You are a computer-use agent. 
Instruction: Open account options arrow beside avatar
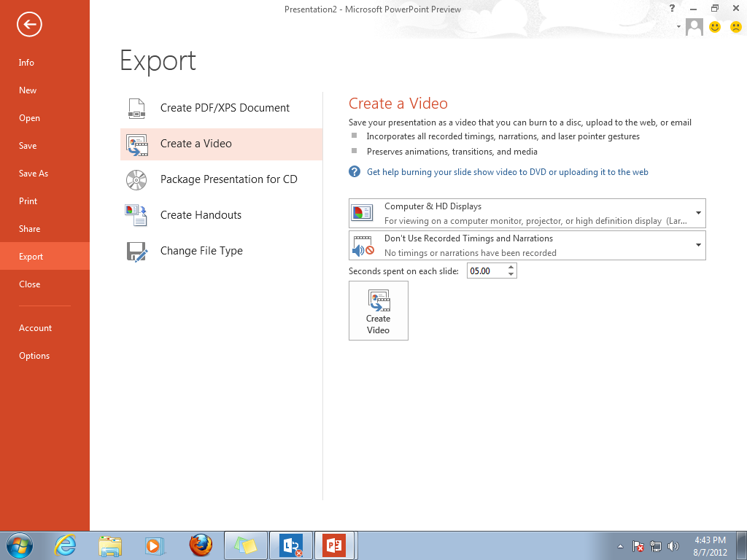(679, 27)
